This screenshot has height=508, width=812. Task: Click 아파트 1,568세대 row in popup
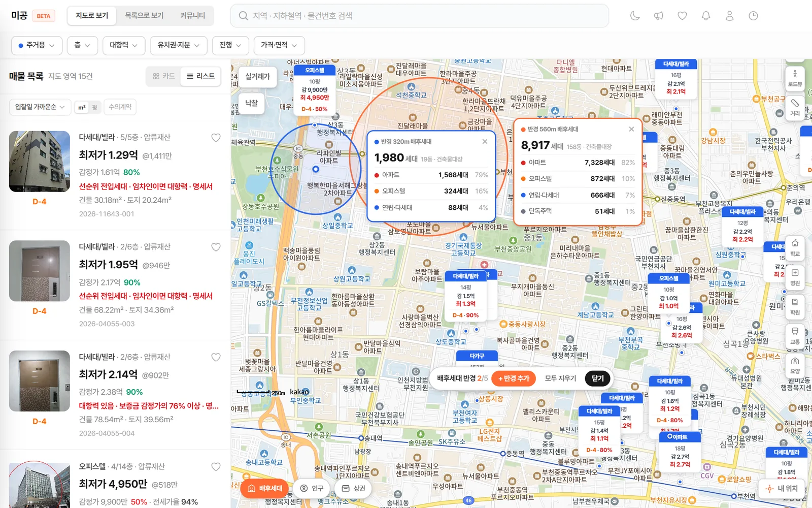(431, 175)
